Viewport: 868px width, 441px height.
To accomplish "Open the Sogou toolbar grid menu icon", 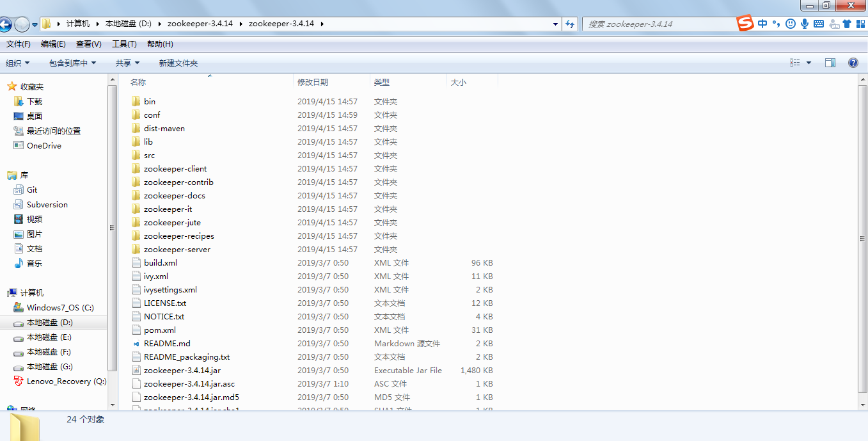I will click(860, 24).
